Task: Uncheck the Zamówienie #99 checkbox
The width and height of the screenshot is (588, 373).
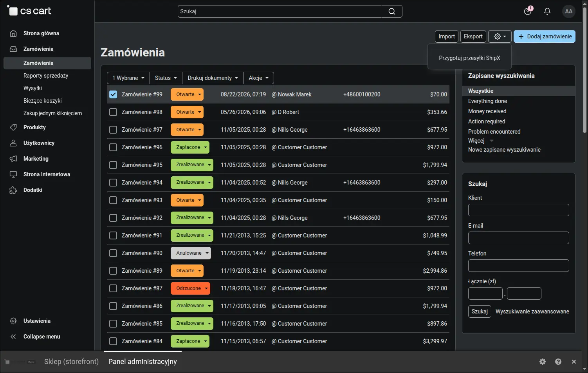Action: pyautogui.click(x=113, y=94)
